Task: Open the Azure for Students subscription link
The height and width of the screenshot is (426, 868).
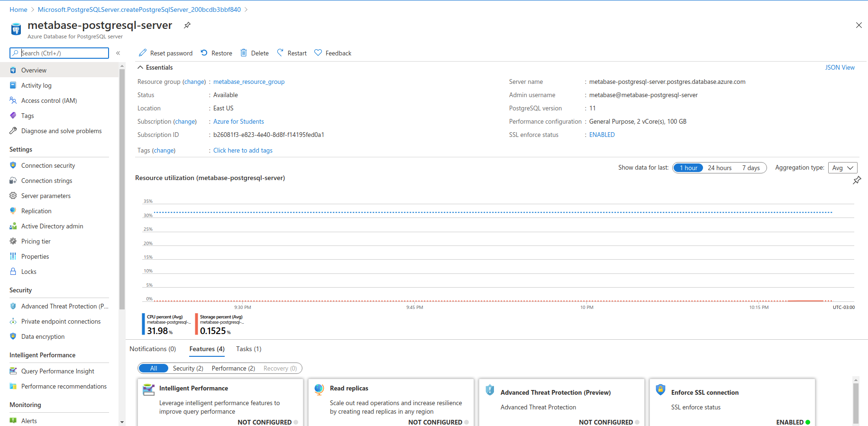Action: 238,121
